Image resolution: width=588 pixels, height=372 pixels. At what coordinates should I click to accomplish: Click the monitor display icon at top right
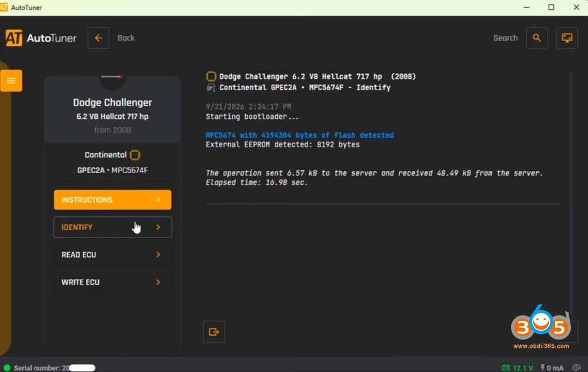(567, 38)
